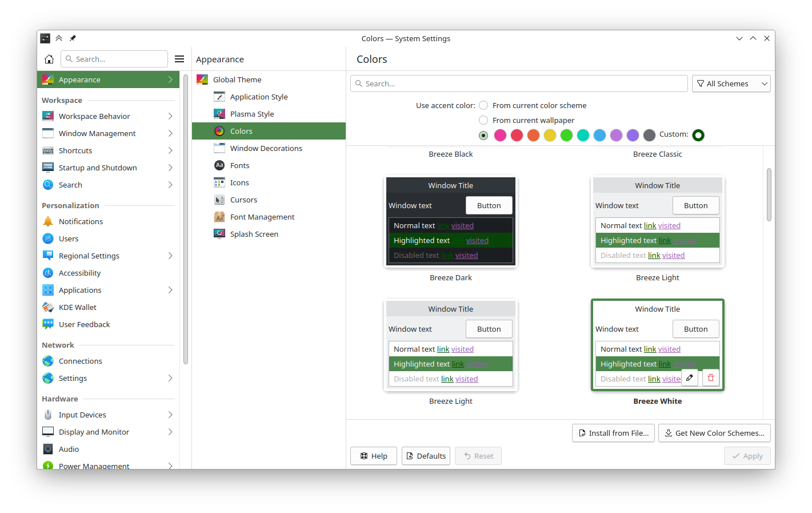The height and width of the screenshot is (513, 812).
Task: Open the Applications settings entry
Action: point(108,290)
